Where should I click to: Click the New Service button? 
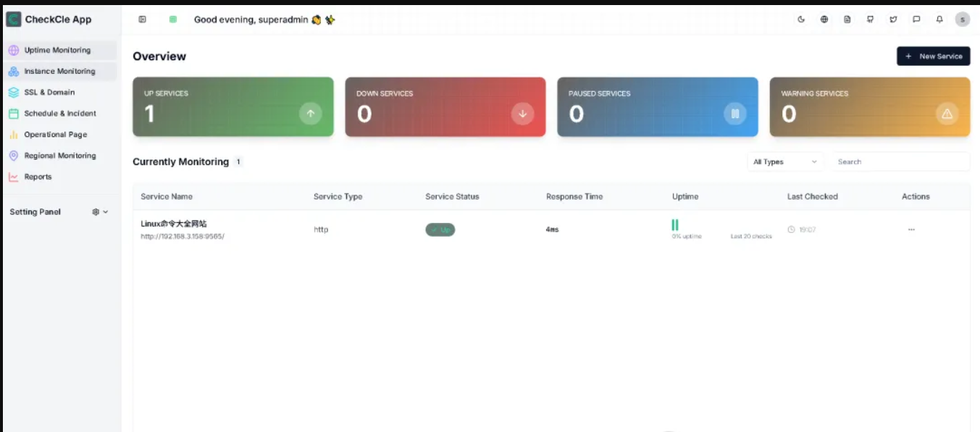(933, 56)
